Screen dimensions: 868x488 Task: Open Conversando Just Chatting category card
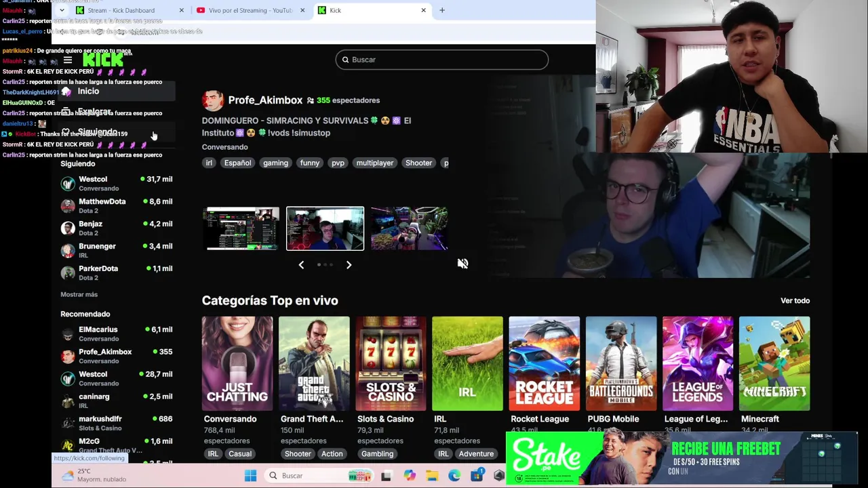(x=237, y=363)
